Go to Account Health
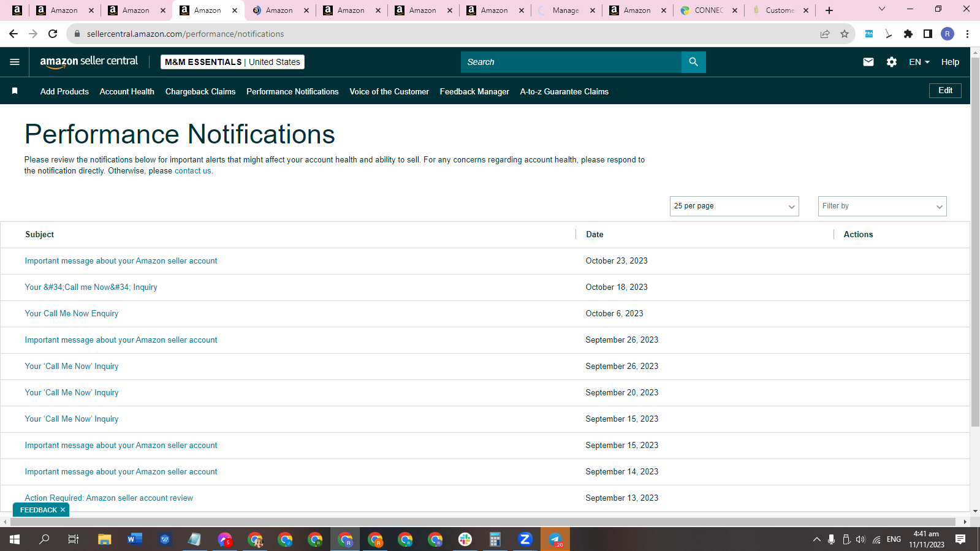This screenshot has height=551, width=980. (127, 91)
